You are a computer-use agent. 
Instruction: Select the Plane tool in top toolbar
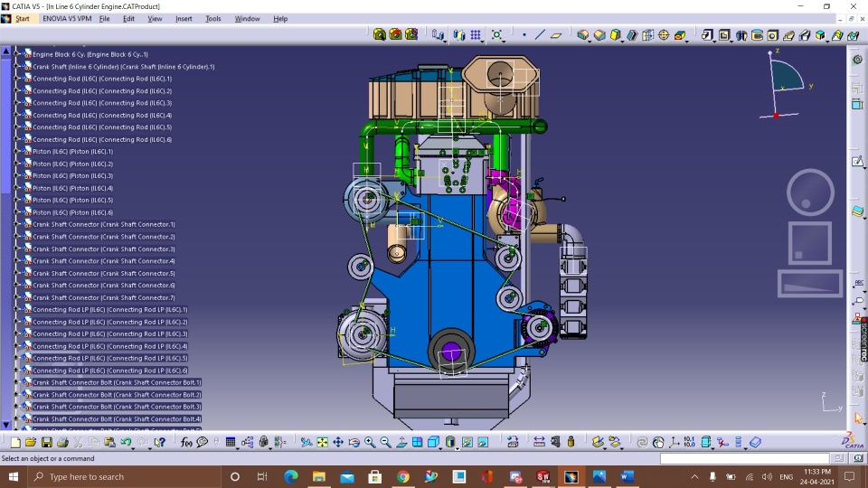556,35
